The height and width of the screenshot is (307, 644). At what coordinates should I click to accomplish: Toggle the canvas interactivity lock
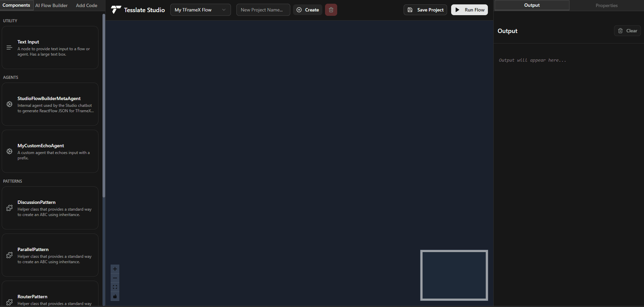click(x=115, y=297)
